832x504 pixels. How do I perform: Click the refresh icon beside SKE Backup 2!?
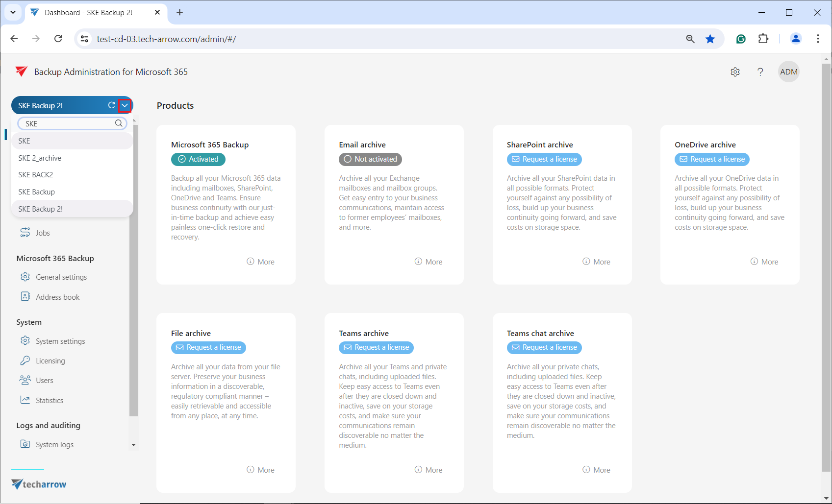(112, 105)
